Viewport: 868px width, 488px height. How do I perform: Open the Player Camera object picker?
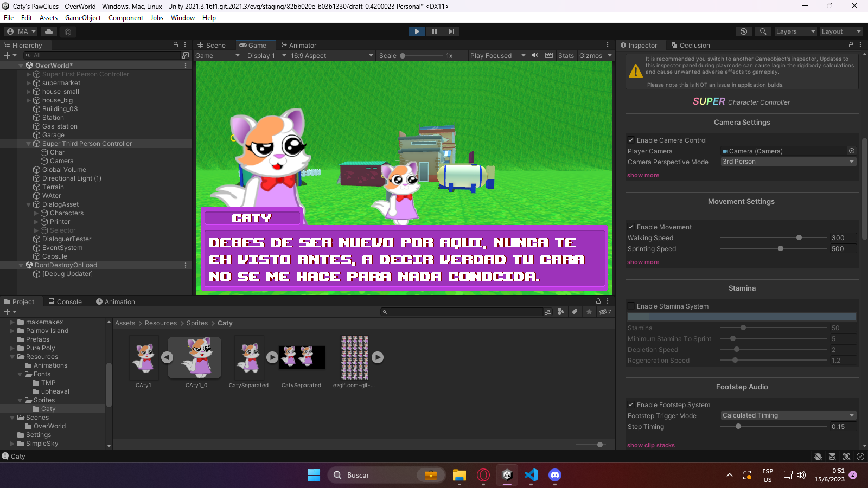click(x=851, y=151)
